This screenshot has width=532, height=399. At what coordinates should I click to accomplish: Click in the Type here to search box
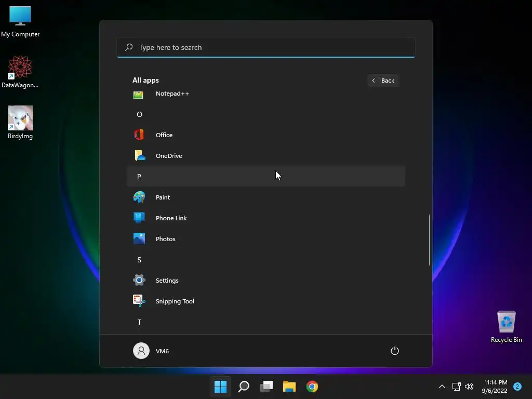pos(266,47)
